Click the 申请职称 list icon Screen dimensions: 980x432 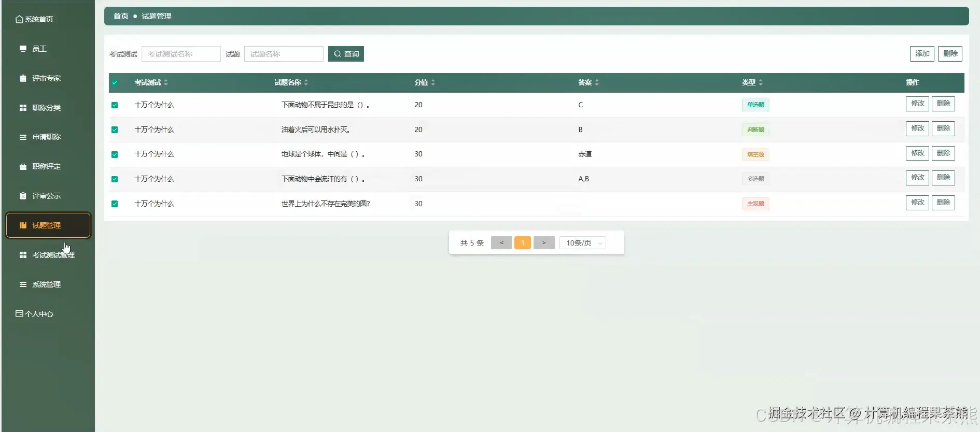pyautogui.click(x=23, y=137)
